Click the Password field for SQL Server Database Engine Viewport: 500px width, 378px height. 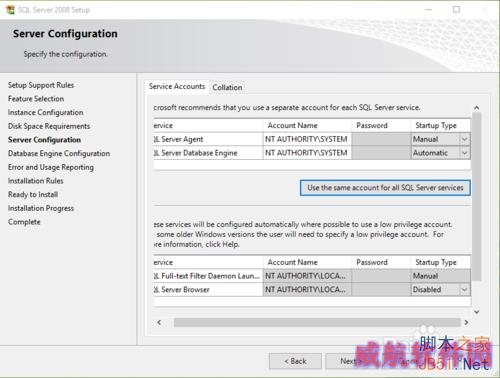tap(381, 153)
